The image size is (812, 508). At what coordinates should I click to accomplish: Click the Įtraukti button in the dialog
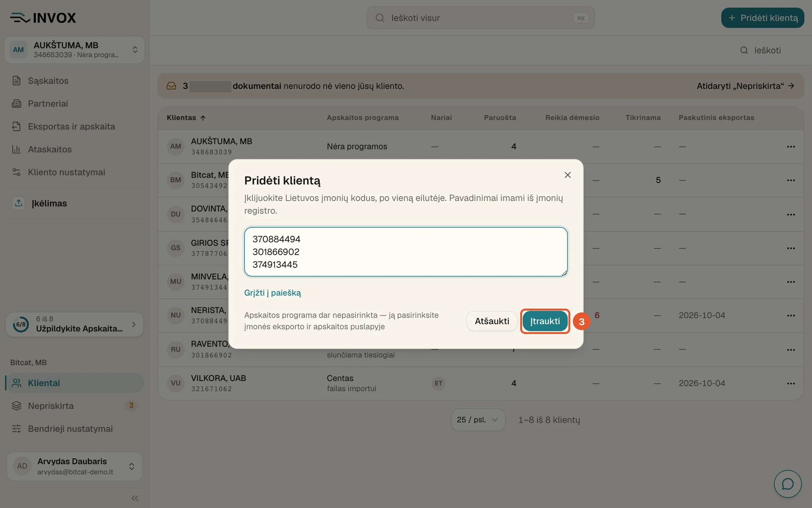coord(545,321)
